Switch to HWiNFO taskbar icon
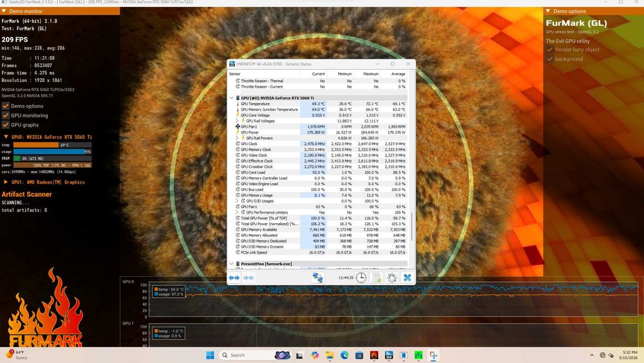Viewport: 644px width, 363px height. tap(389, 355)
